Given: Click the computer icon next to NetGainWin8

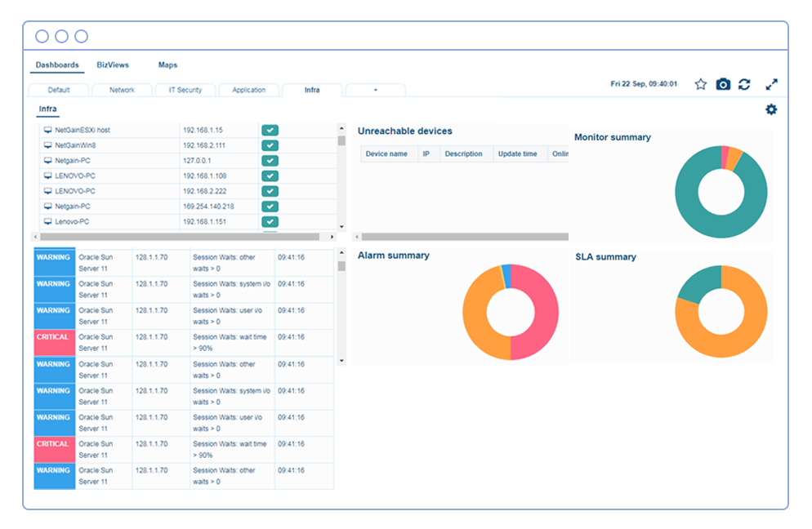Looking at the screenshot, I should point(47,145).
